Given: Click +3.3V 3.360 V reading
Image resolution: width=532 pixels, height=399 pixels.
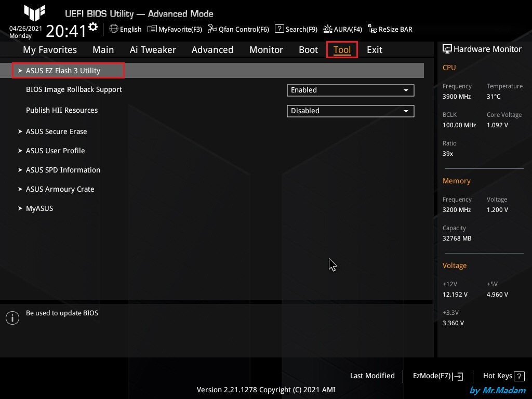Looking at the screenshot, I should [x=453, y=323].
